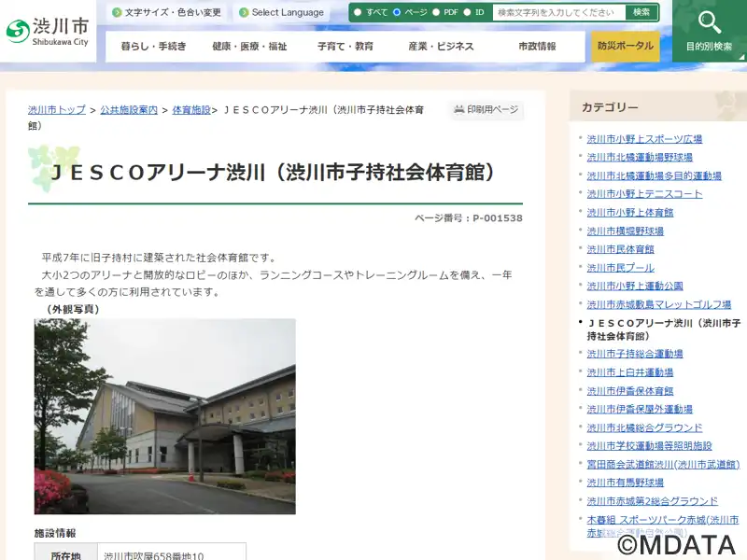
Task: Open the 防災ポータル button
Action: coord(626,46)
